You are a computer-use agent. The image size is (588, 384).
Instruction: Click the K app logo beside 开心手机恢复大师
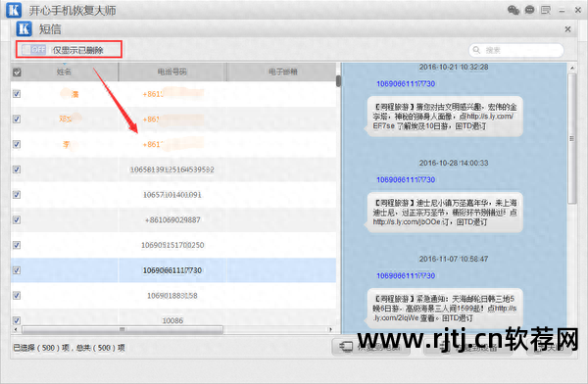[x=14, y=10]
